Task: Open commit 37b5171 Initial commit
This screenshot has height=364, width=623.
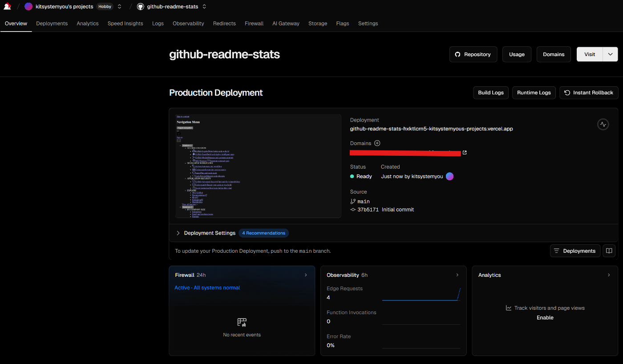Action: pos(386,210)
